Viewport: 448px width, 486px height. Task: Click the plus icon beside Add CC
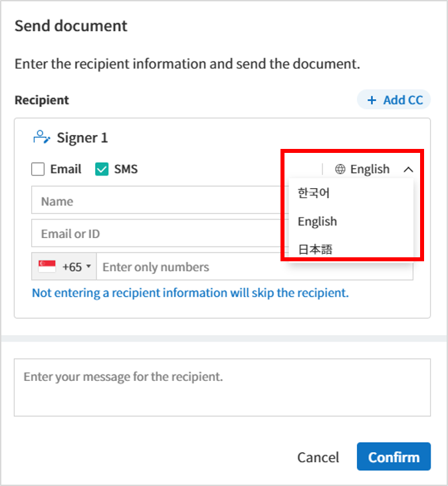[x=372, y=100]
